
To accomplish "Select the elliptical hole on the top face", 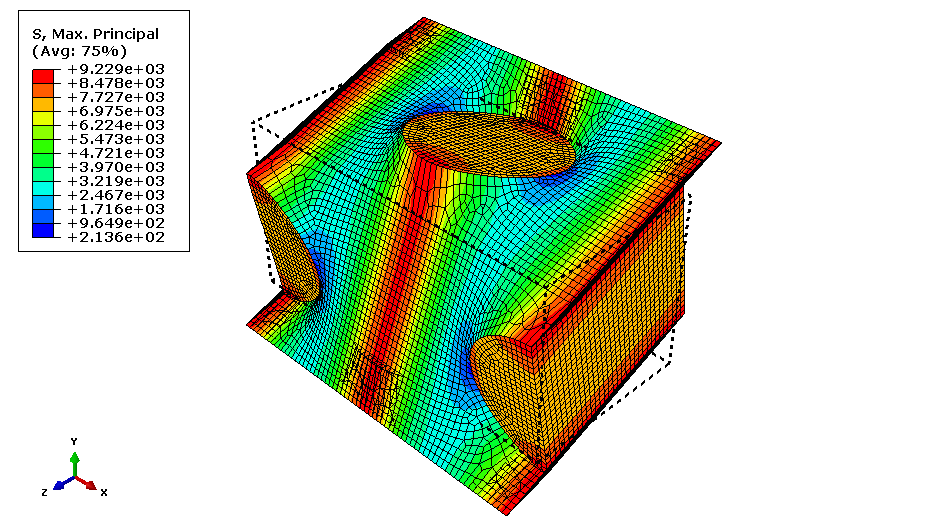I will 489,144.
